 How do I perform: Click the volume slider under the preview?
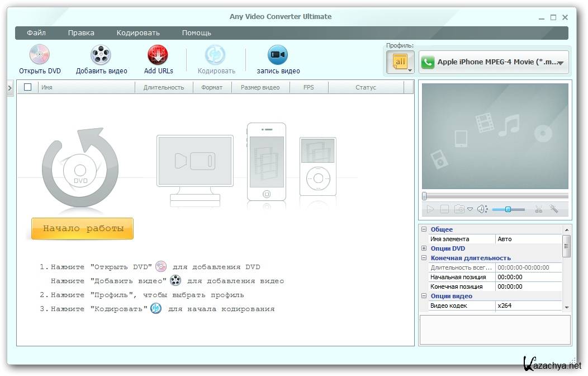[x=508, y=209]
